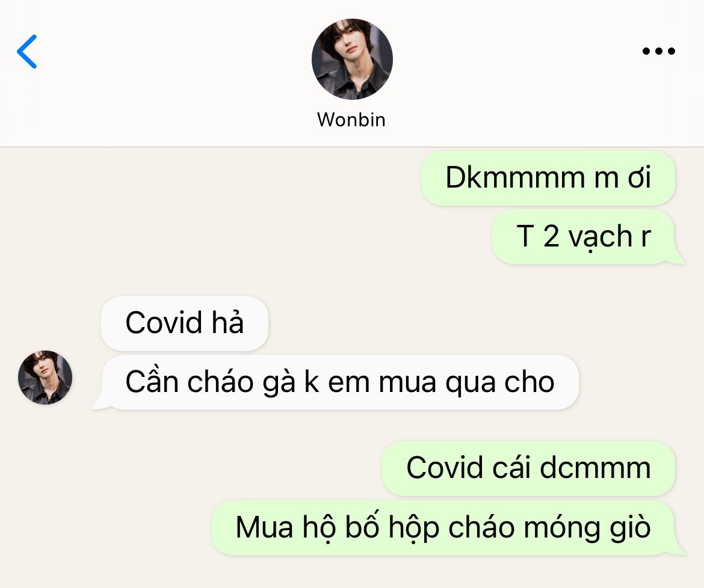The height and width of the screenshot is (588, 704).
Task: Open Wonbin's large profile photo in header
Action: click(x=352, y=59)
